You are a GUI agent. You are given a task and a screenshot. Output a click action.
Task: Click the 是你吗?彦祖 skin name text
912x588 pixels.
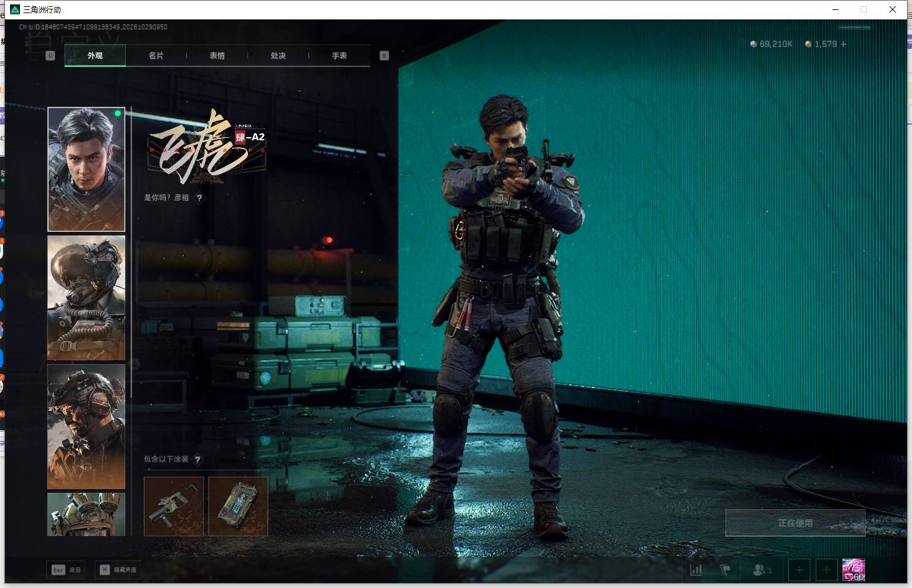tap(167, 198)
